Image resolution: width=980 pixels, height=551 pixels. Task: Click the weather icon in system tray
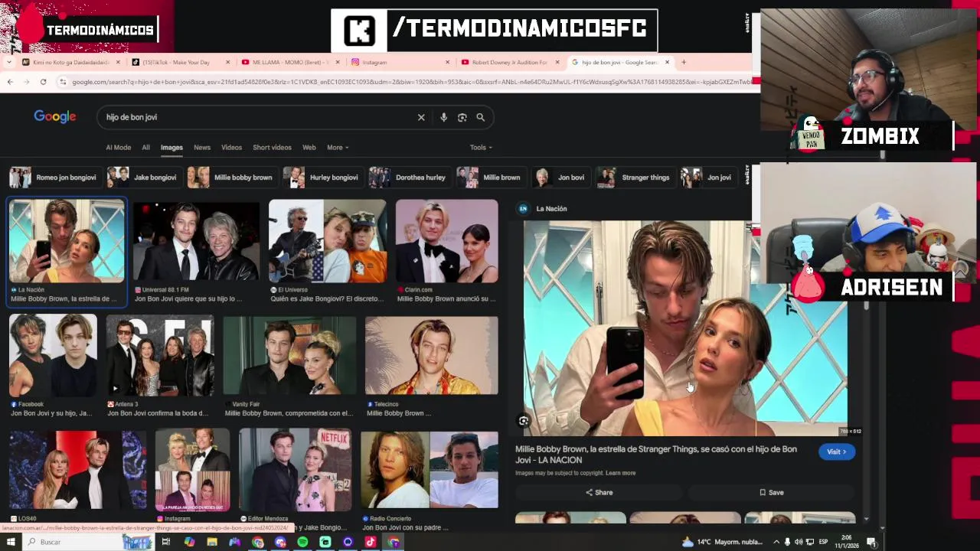[x=688, y=542]
